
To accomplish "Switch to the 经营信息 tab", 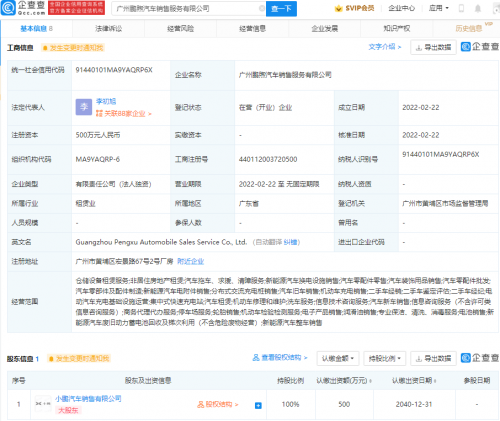I will 252,29.
